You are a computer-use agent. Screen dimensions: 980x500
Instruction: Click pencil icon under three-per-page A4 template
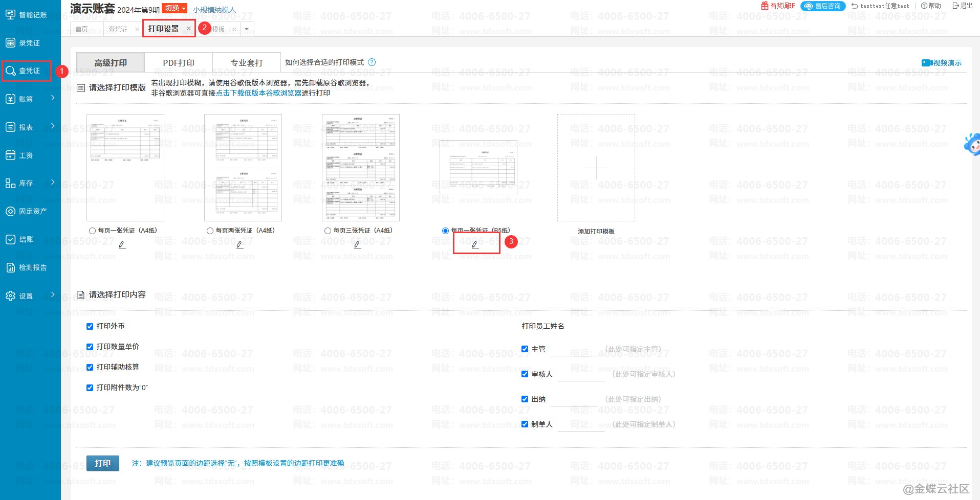(x=357, y=245)
